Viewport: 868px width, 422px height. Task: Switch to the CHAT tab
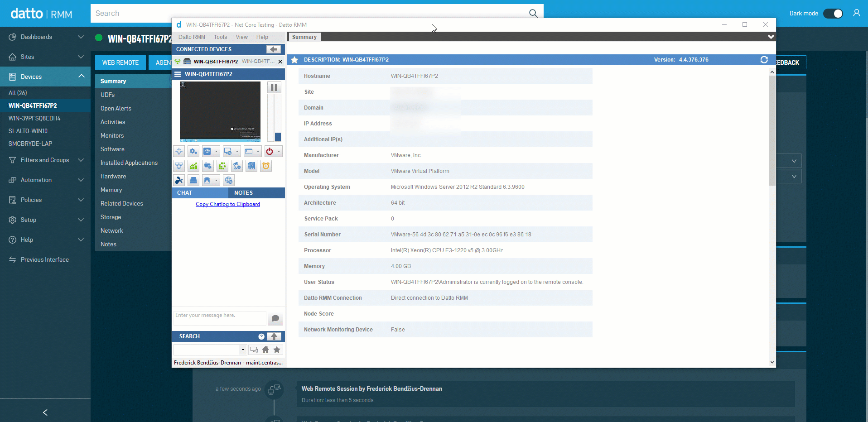(200, 193)
